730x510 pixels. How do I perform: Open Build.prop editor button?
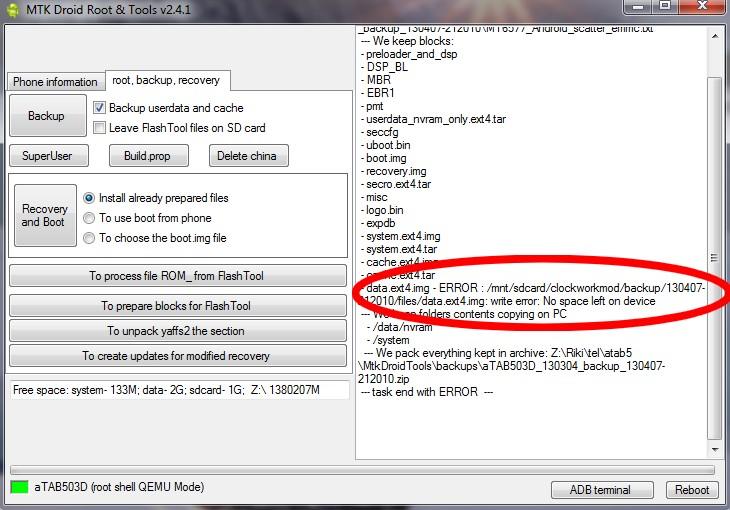click(149, 156)
